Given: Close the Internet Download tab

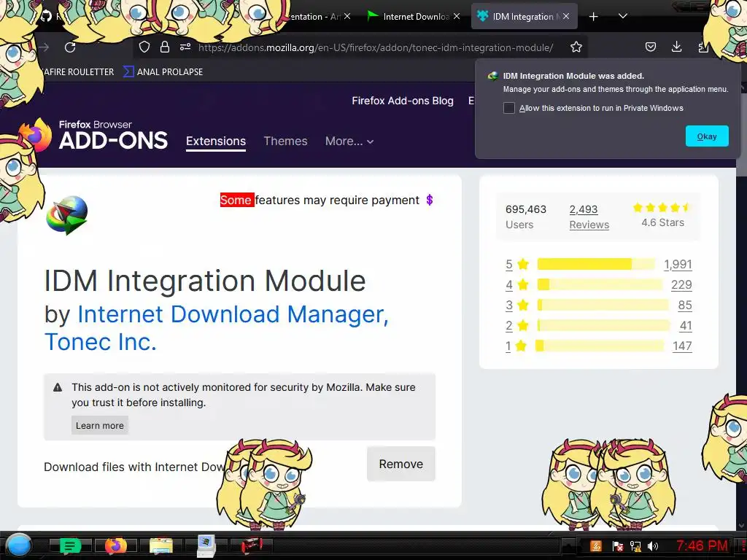Looking at the screenshot, I should pos(457,16).
